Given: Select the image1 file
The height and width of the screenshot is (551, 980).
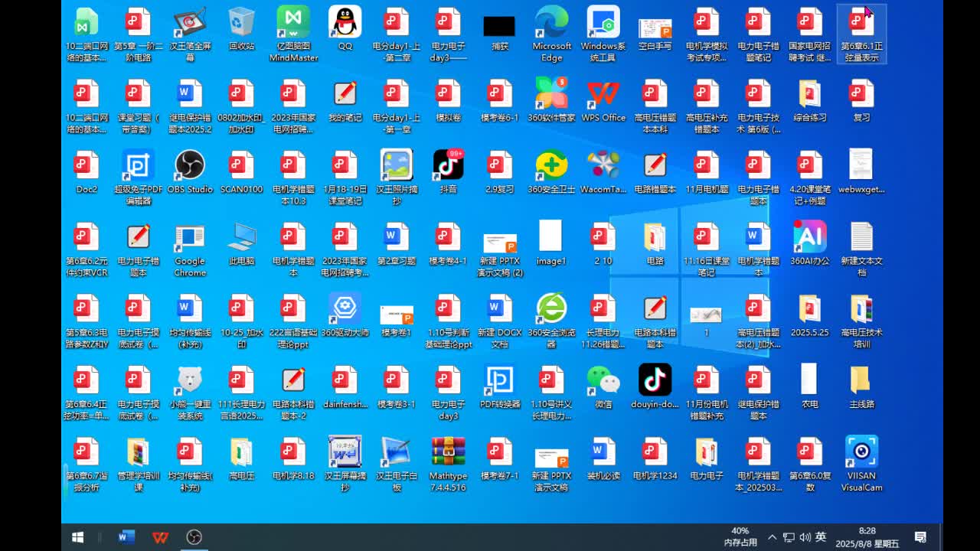Looking at the screenshot, I should [x=551, y=244].
